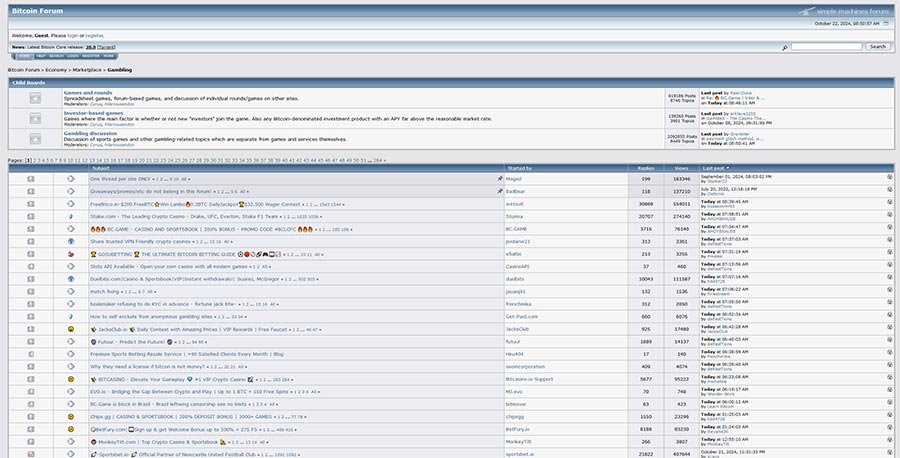
Task: Jump to page 284 in pagination
Action: point(377,161)
